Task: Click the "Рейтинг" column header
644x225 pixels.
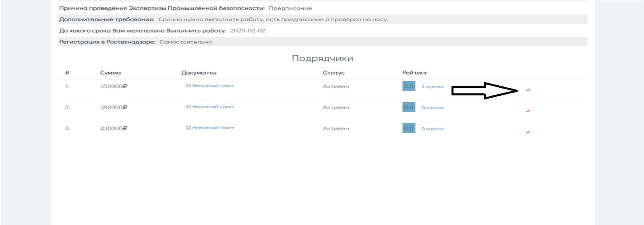Action: pos(415,73)
